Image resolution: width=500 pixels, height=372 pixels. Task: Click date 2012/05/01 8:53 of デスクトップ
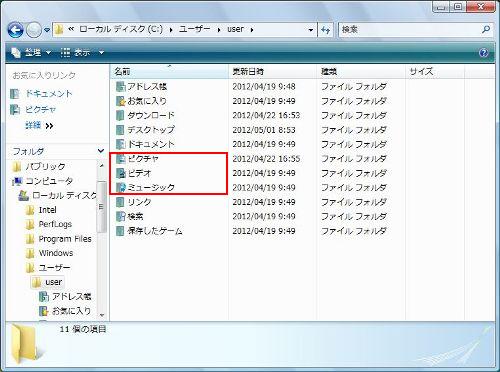[264, 130]
